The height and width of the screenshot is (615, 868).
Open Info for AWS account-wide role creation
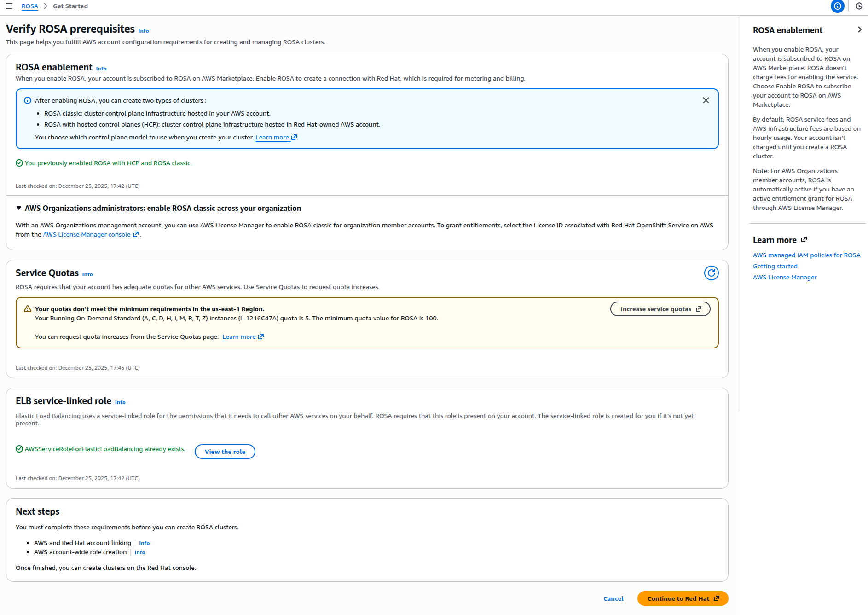pos(140,552)
